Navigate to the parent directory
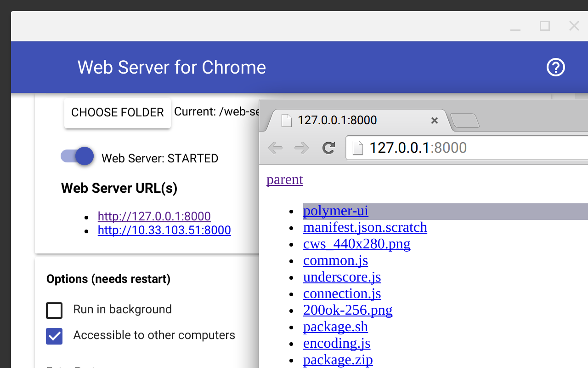 click(284, 180)
